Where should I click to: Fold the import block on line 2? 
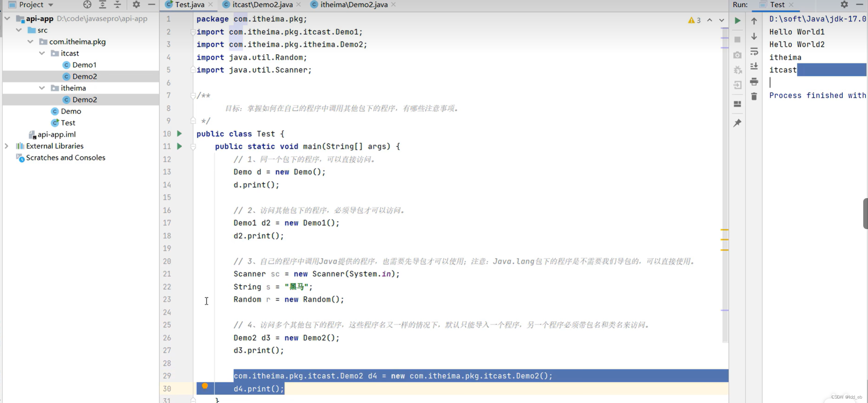[x=193, y=32]
